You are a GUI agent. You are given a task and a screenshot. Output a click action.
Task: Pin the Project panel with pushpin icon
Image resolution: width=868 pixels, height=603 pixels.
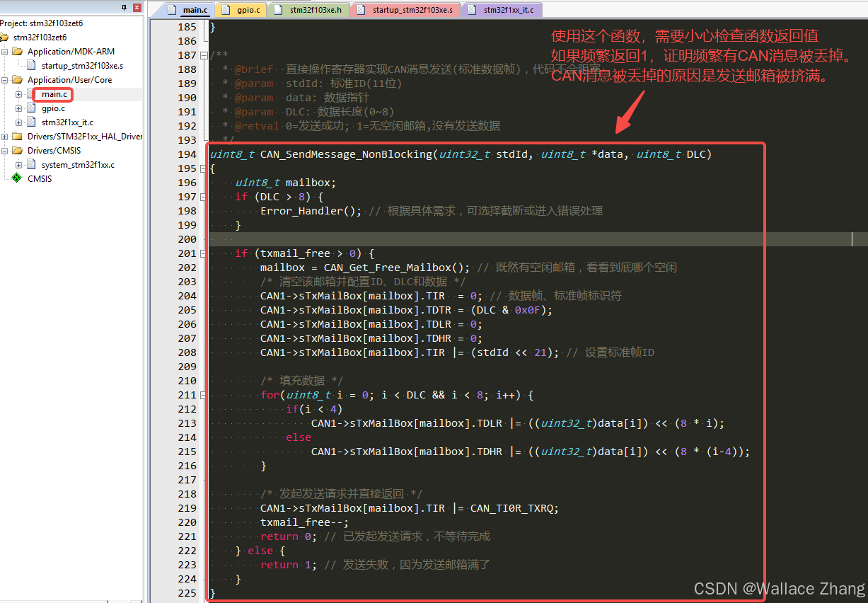[125, 7]
